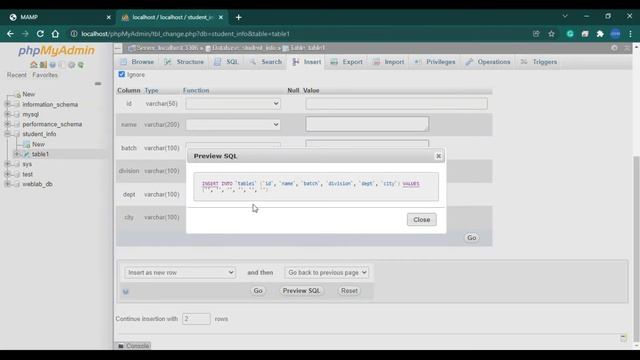The height and width of the screenshot is (360, 640).
Task: Open Chrome three-dot menu
Action: click(630, 34)
